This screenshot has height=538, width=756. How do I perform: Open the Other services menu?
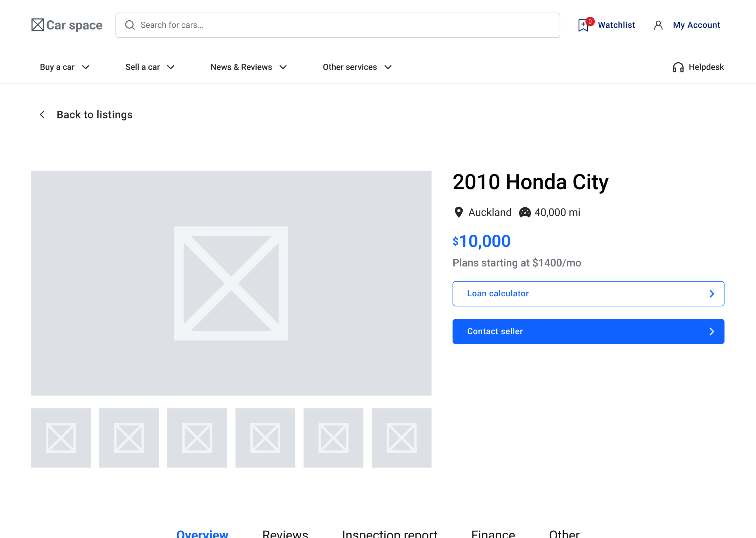click(x=357, y=67)
